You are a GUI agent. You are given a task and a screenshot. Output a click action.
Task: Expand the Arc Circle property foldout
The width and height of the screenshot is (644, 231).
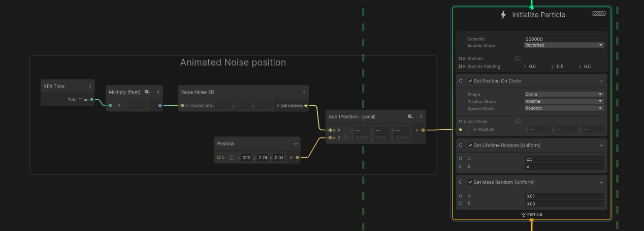(465, 122)
